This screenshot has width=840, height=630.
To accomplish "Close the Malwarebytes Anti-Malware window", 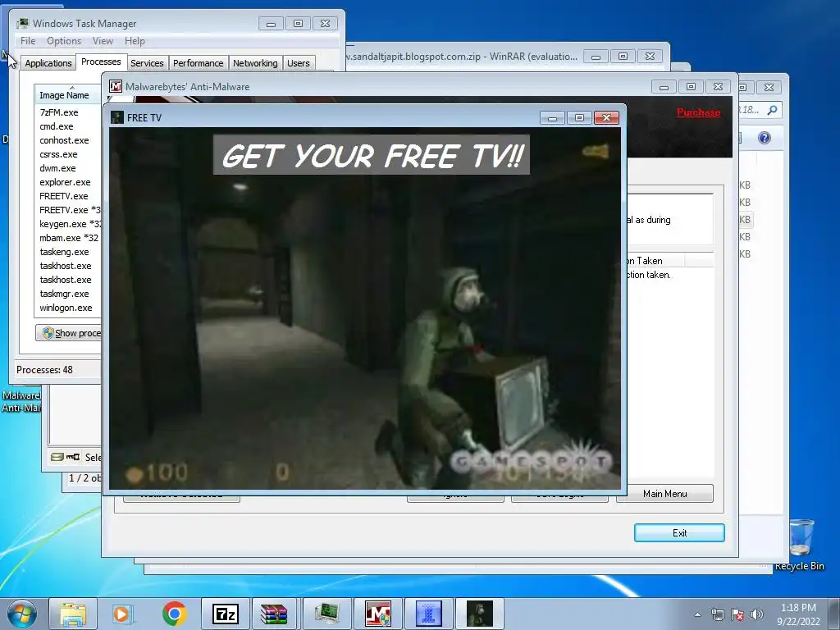I will (x=718, y=86).
